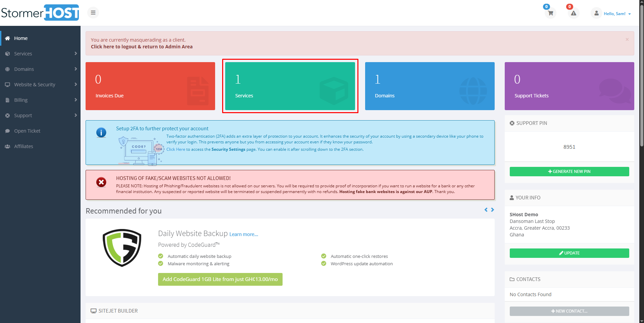
Task: Click logout and return to Admin Area
Action: click(142, 47)
